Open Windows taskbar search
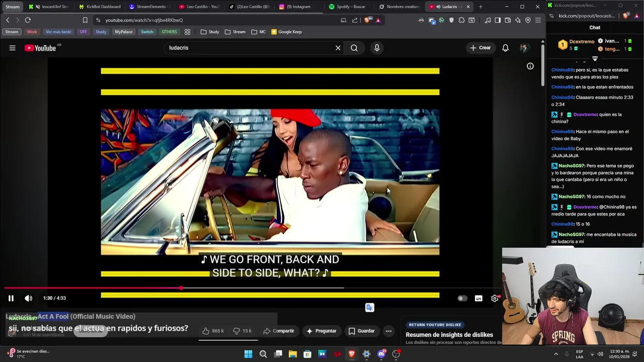The height and width of the screenshot is (362, 644). click(263, 354)
